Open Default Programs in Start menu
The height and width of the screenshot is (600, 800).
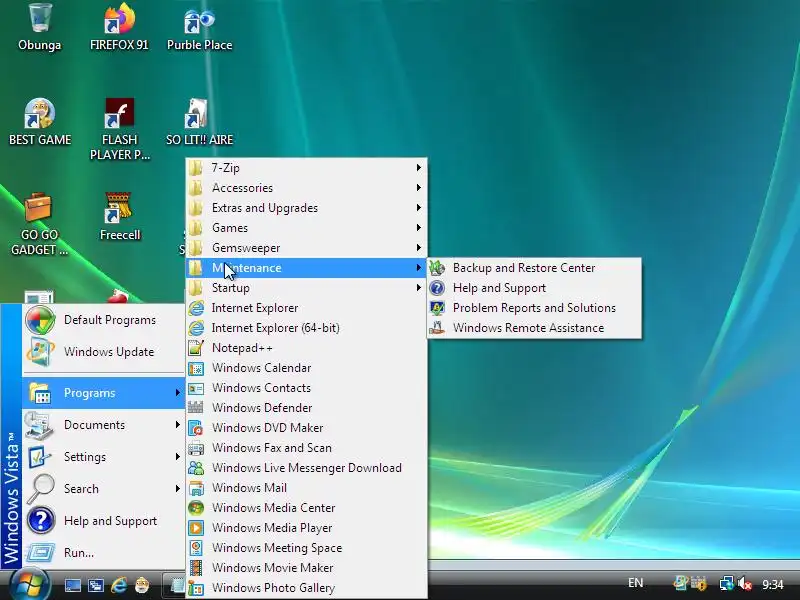[103, 320]
